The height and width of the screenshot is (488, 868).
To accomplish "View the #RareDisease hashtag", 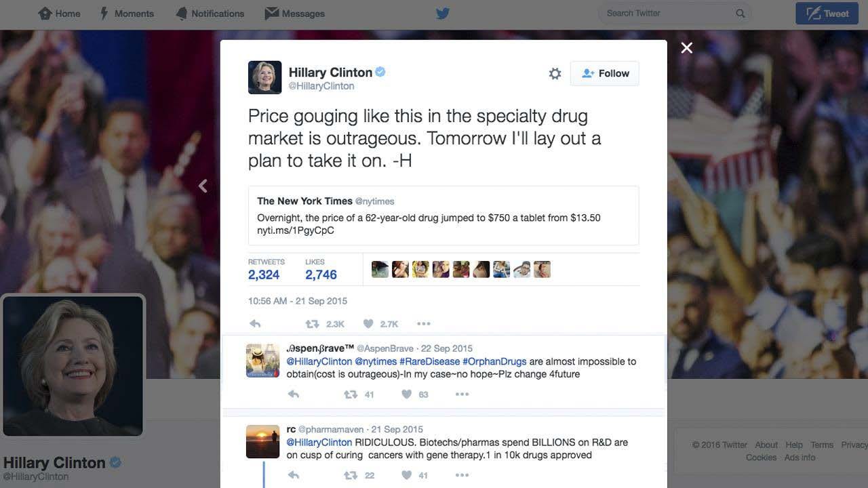I will coord(429,361).
